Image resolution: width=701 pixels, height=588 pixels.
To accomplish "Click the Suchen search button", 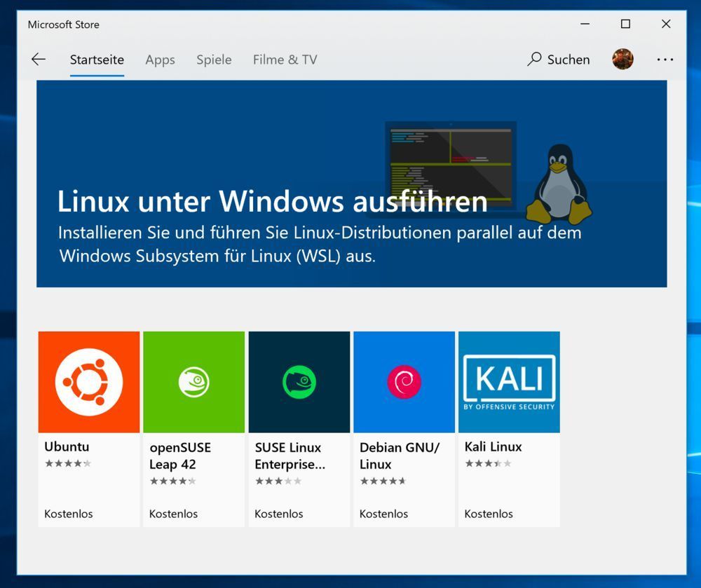I will click(559, 60).
